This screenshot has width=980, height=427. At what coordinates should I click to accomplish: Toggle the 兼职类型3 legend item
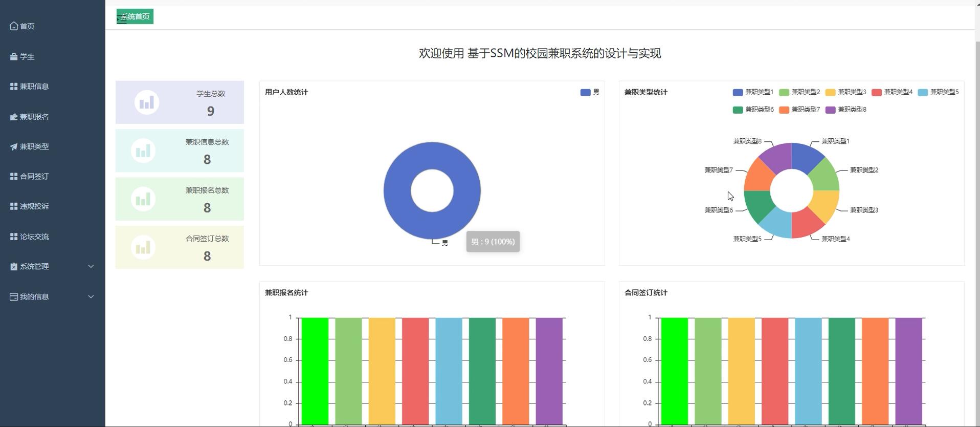(x=845, y=92)
